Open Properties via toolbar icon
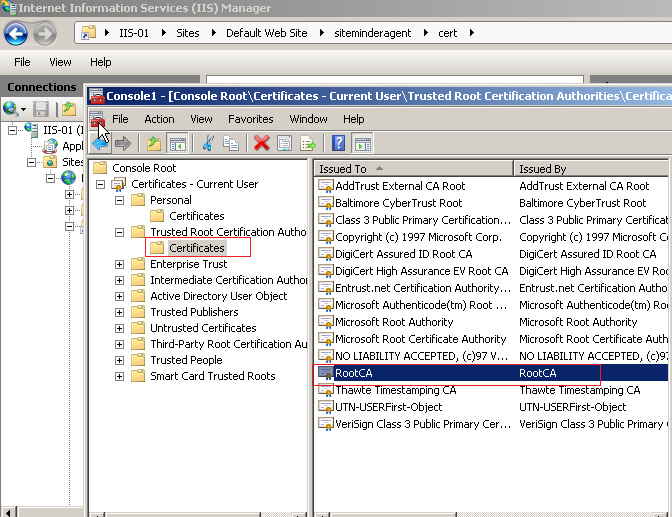Image resolution: width=672 pixels, height=517 pixels. [x=284, y=144]
